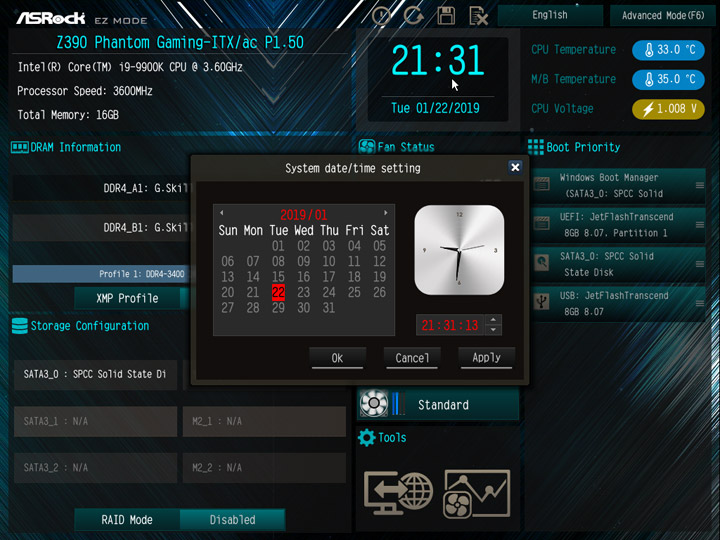
Task: Click the SATA3_2 : N/A storage slot
Action: 95,467
